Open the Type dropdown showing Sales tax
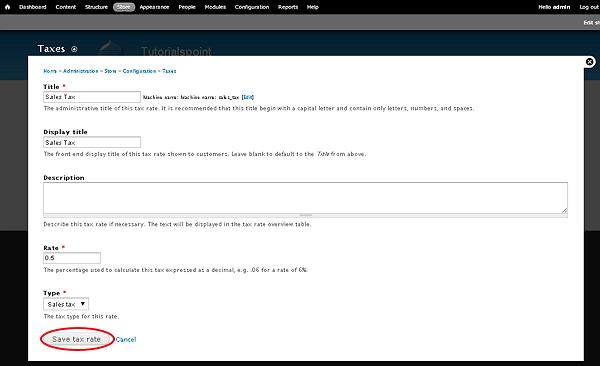This screenshot has height=366, width=600. 66,304
